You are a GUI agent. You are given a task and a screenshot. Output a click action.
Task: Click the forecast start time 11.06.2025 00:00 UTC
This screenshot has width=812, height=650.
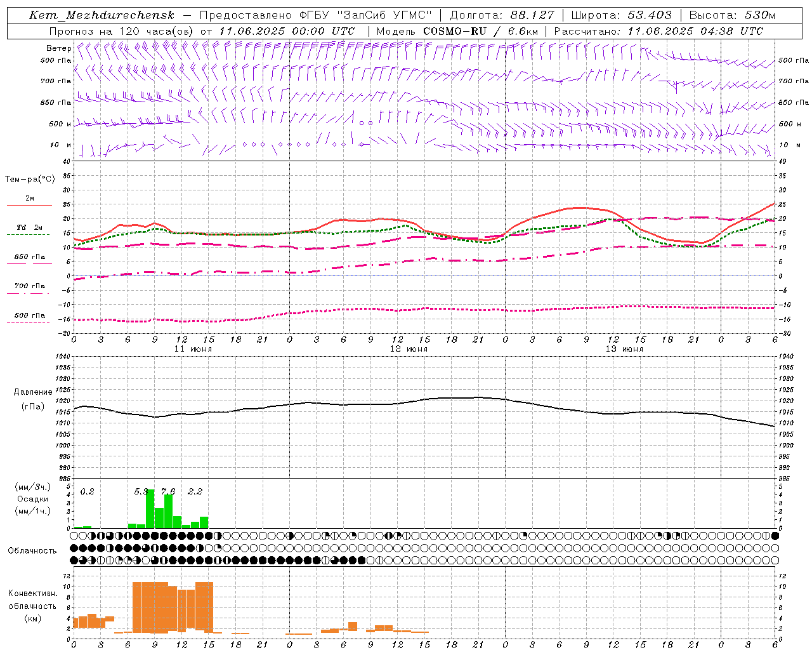[x=287, y=31]
